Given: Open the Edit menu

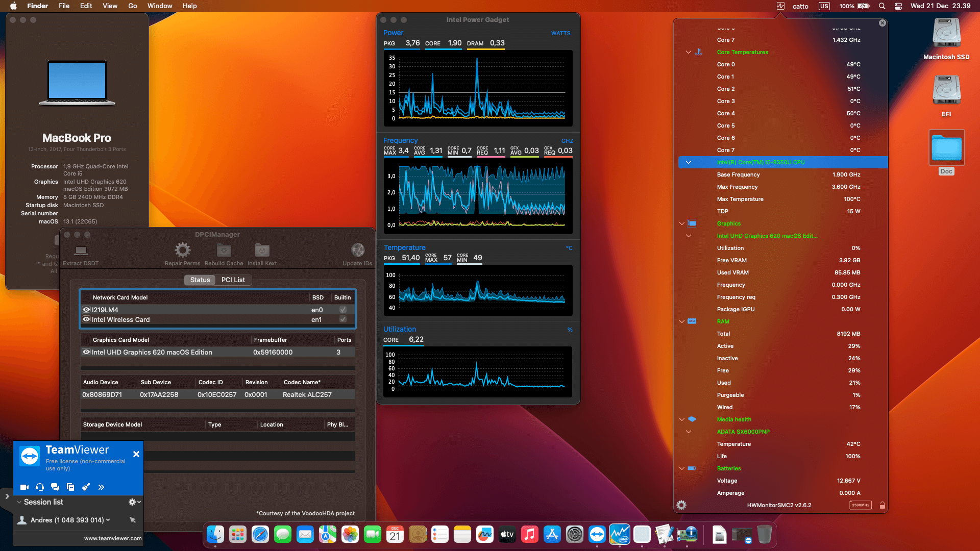Looking at the screenshot, I should (86, 6).
